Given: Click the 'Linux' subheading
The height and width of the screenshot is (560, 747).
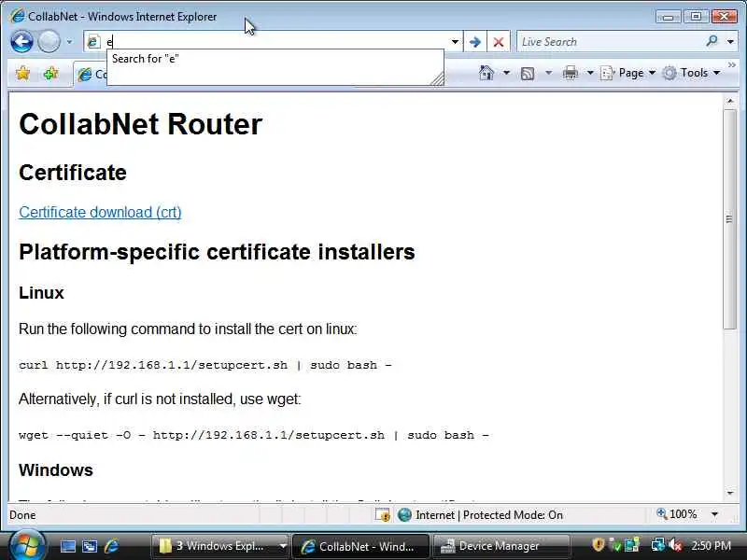Looking at the screenshot, I should tap(41, 293).
